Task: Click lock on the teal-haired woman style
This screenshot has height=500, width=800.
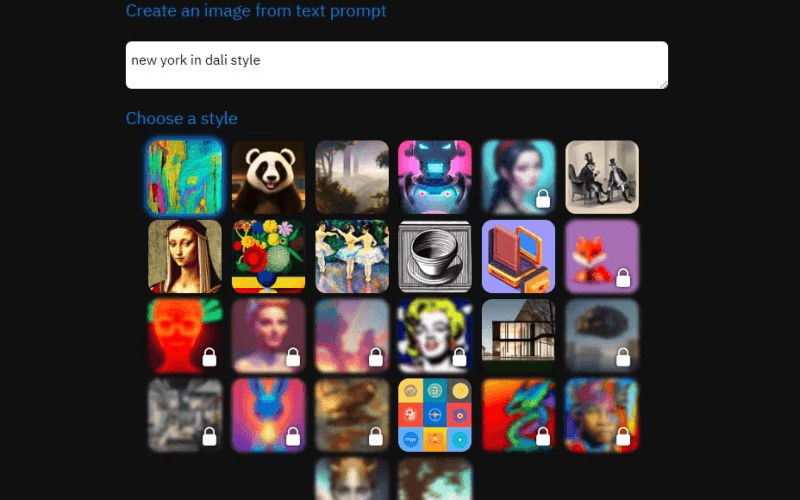Action: 543,198
